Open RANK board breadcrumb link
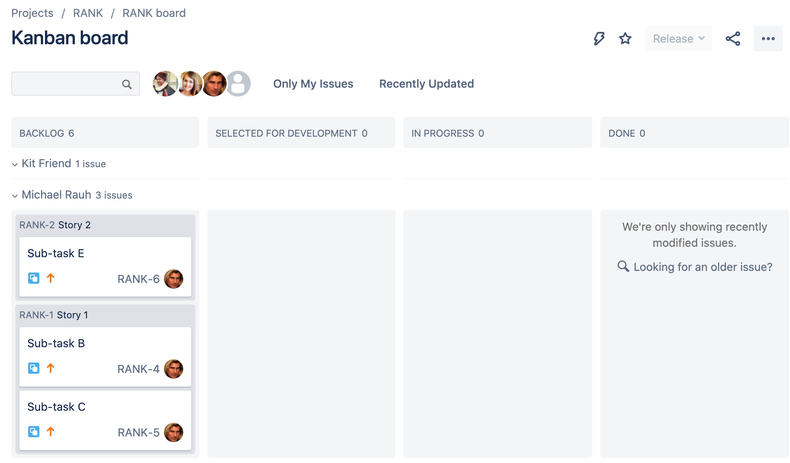 tap(154, 13)
